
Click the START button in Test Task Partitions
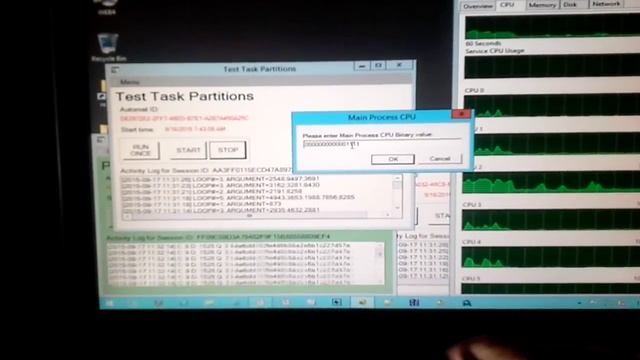[188, 150]
